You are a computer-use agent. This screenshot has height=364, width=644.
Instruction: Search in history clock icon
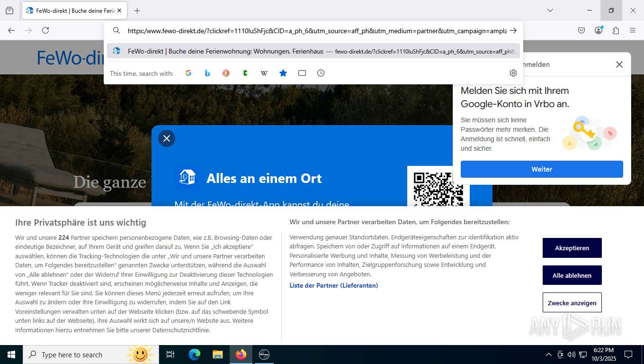click(x=321, y=73)
